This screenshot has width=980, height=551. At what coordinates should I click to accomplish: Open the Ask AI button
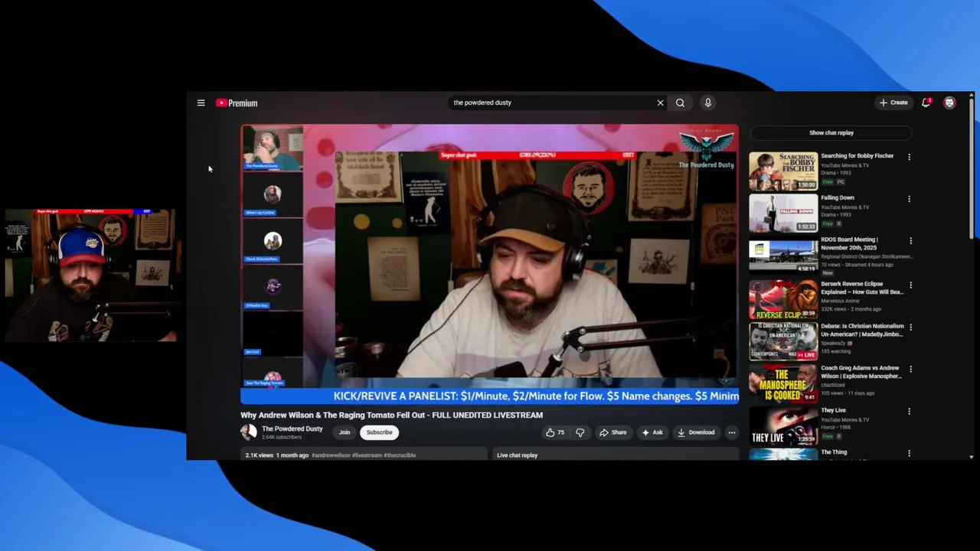(x=652, y=432)
